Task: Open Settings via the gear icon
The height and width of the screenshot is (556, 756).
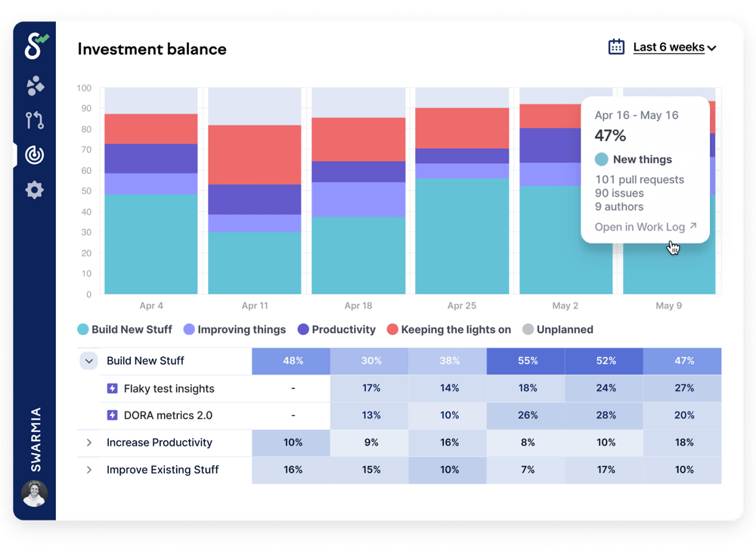Action: 34,190
